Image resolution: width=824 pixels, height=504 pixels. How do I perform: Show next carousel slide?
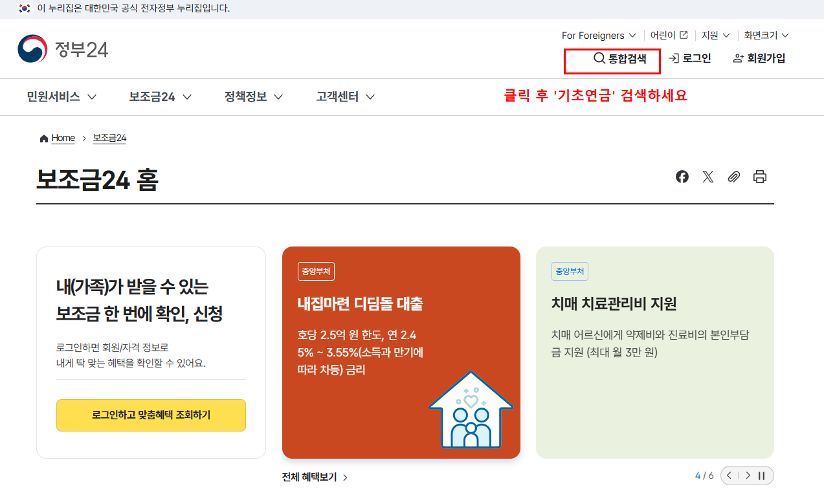click(748, 476)
